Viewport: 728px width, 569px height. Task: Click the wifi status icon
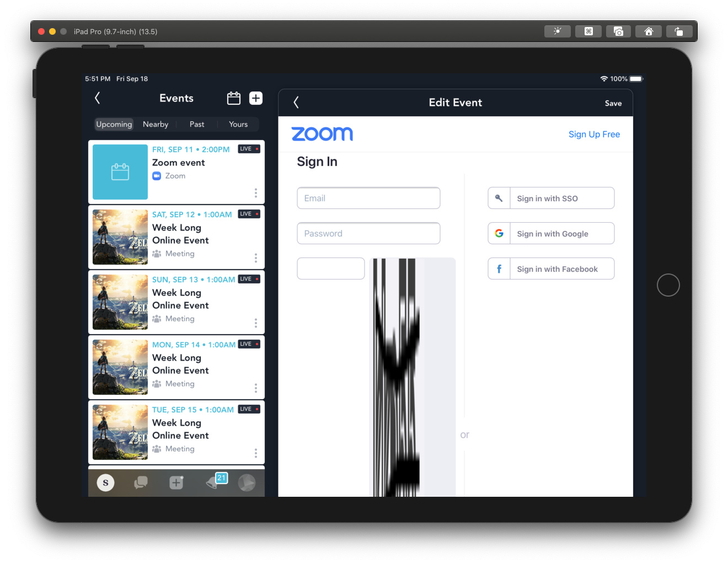click(604, 79)
